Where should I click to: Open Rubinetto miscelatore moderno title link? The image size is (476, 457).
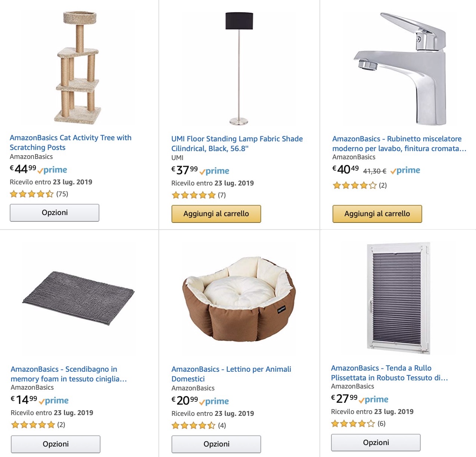[x=399, y=144]
